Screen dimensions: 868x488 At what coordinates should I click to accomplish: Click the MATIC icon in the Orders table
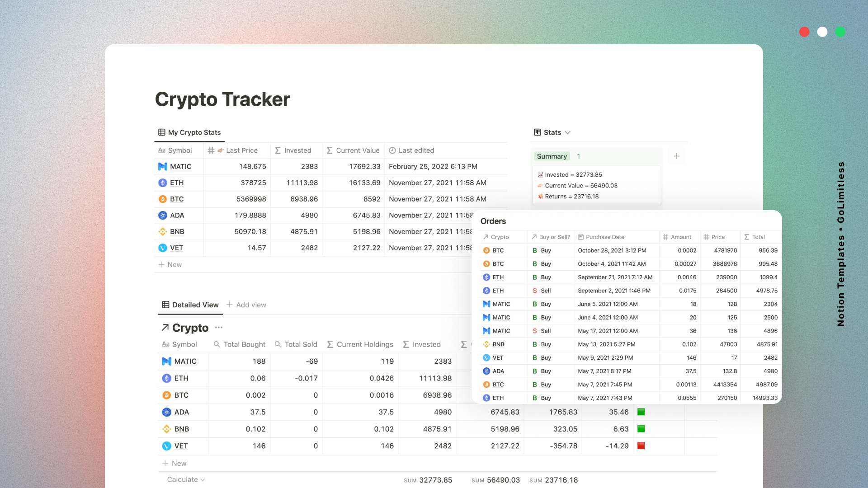point(486,304)
